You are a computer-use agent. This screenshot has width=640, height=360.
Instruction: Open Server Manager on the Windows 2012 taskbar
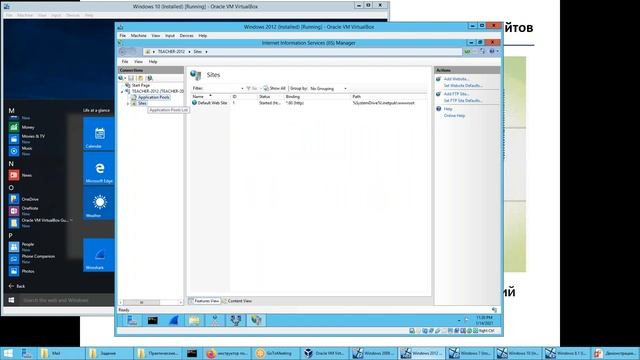[132, 320]
